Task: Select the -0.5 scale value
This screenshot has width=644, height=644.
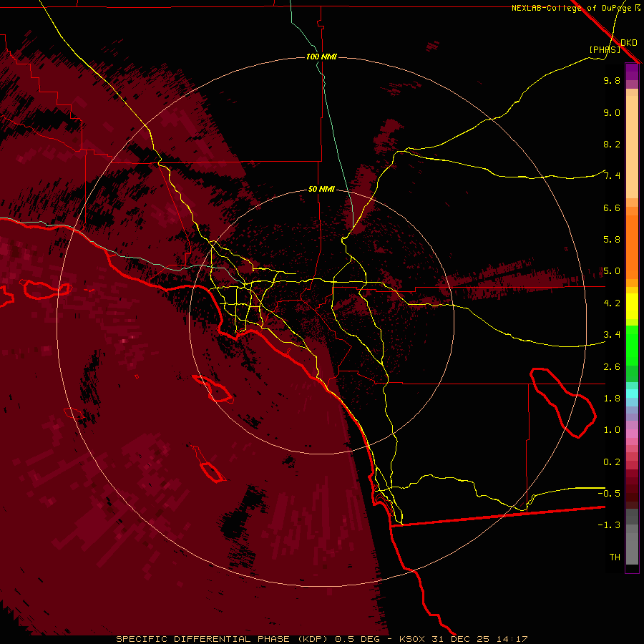Action: tap(609, 493)
